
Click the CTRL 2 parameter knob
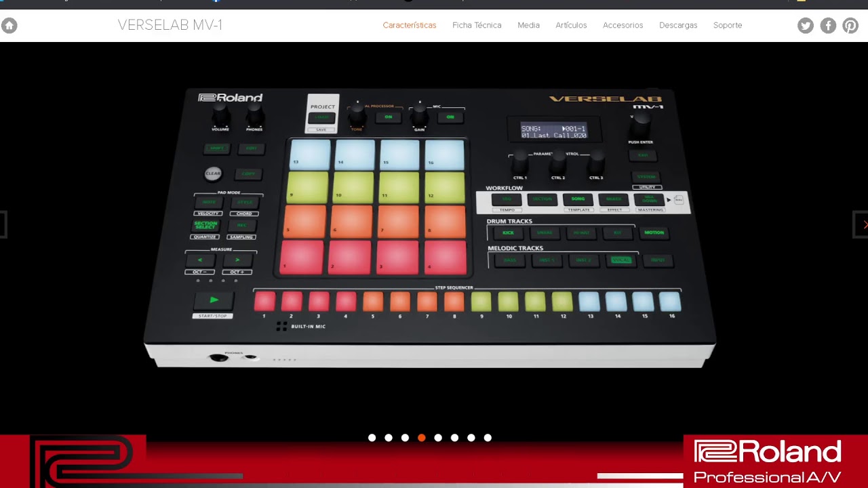pyautogui.click(x=558, y=161)
